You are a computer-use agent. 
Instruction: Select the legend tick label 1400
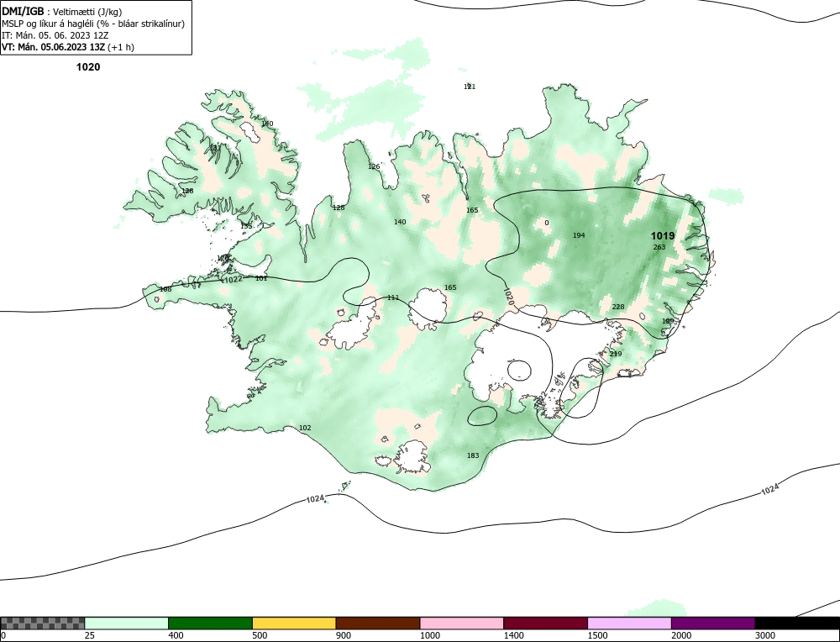click(x=514, y=635)
